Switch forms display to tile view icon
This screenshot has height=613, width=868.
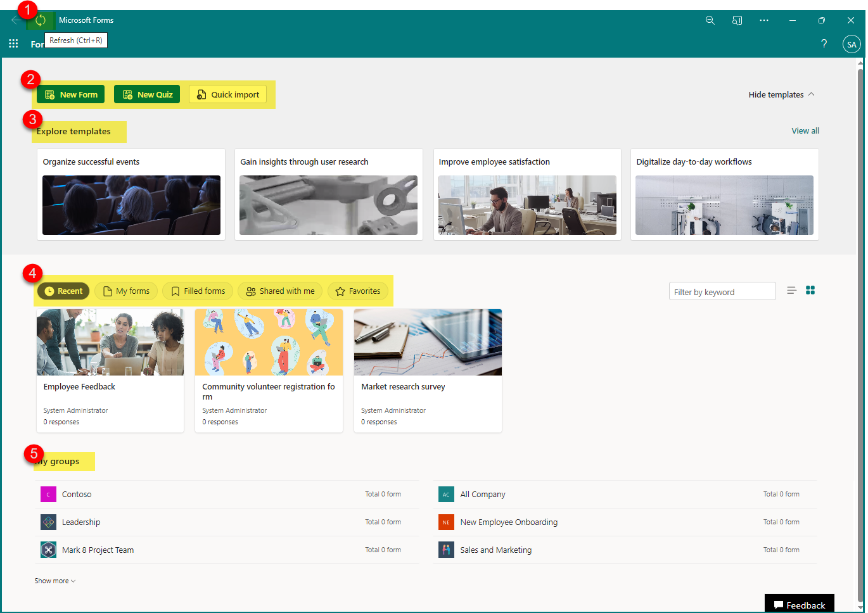(810, 290)
